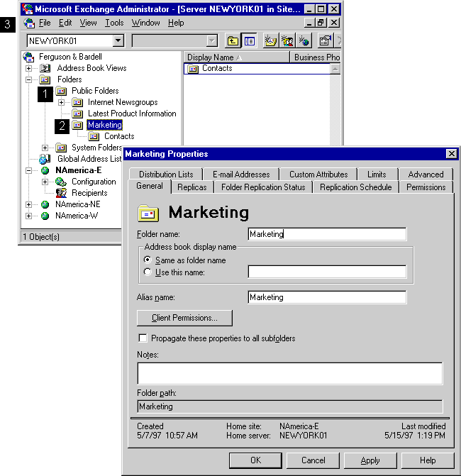Screen dimensions: 461x476
Task: Switch to the Advanced tab
Action: [426, 175]
